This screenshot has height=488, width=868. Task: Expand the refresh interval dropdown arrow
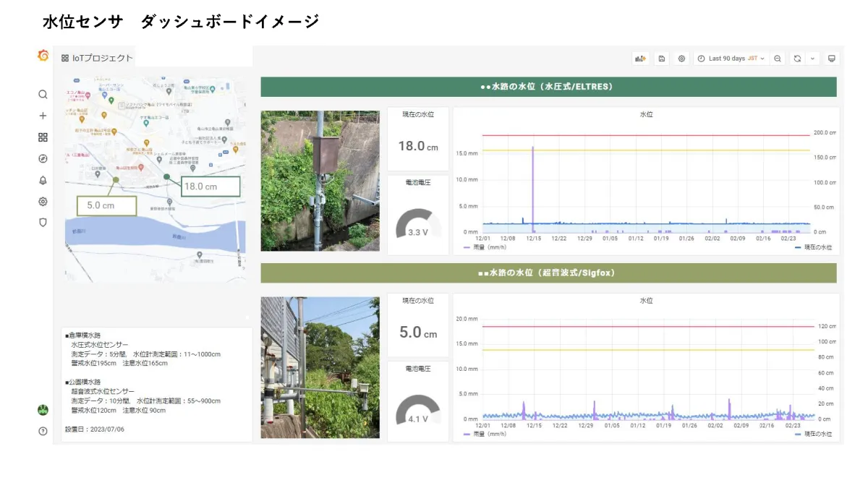(812, 59)
